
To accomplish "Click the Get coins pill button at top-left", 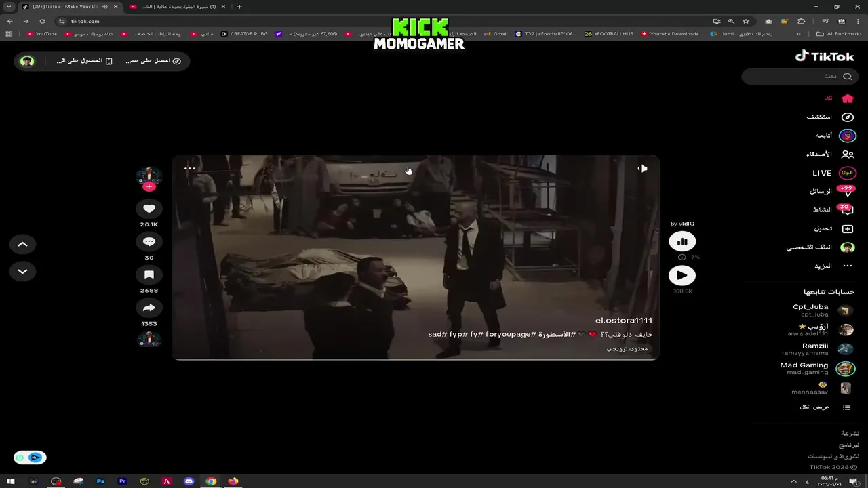I will coord(153,61).
